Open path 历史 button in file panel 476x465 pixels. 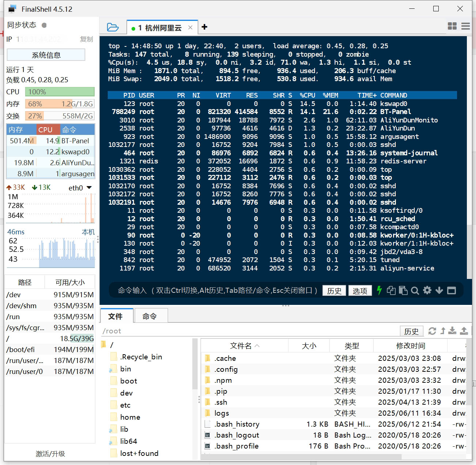coord(412,331)
